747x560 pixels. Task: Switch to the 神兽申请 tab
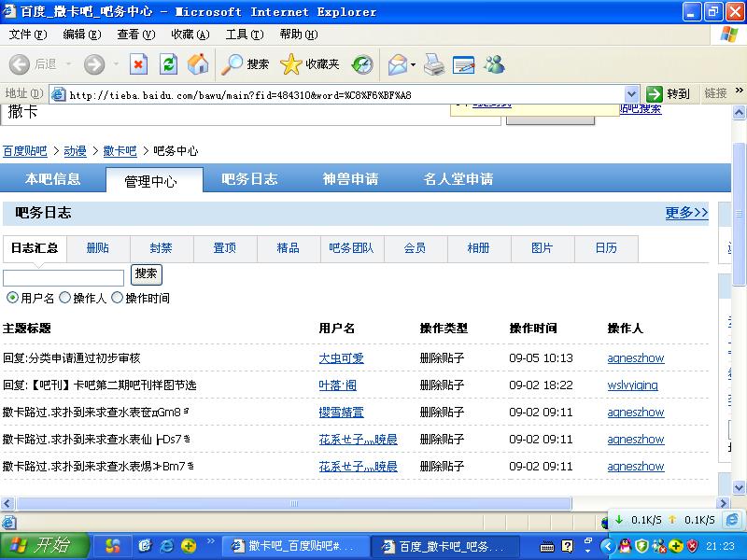351,178
